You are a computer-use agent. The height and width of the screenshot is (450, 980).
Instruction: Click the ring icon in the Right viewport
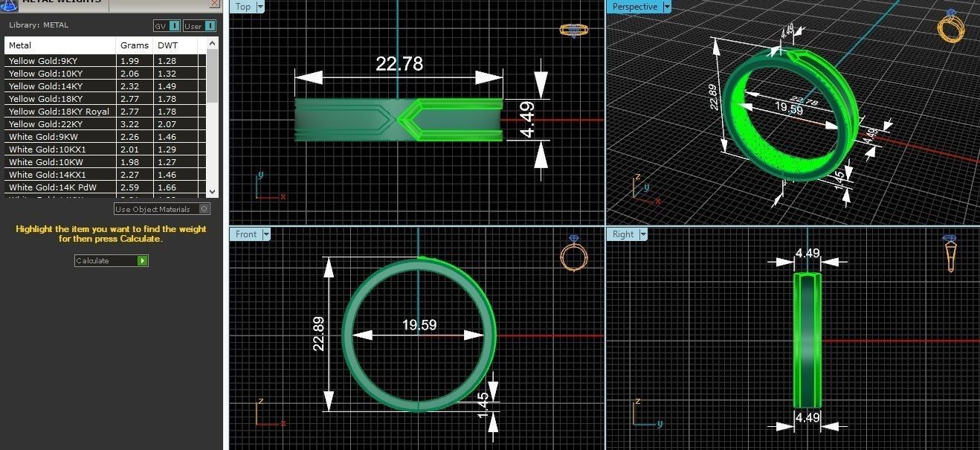tap(951, 253)
